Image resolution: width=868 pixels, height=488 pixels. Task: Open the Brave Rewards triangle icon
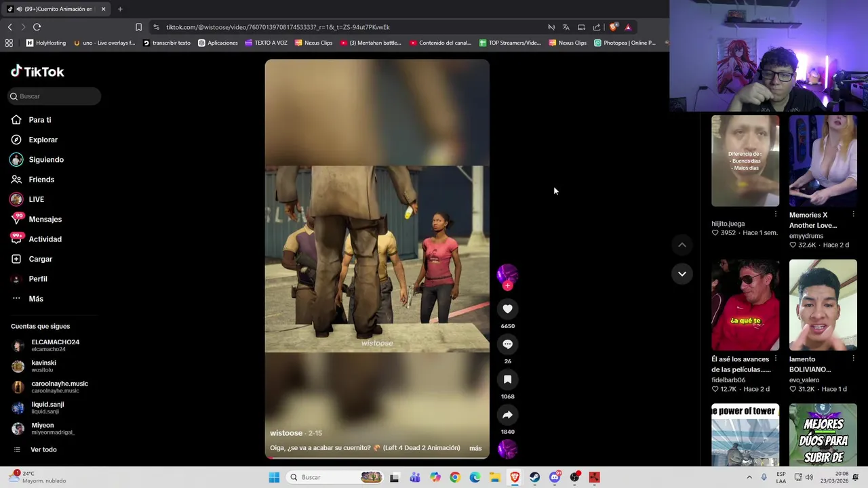[628, 27]
